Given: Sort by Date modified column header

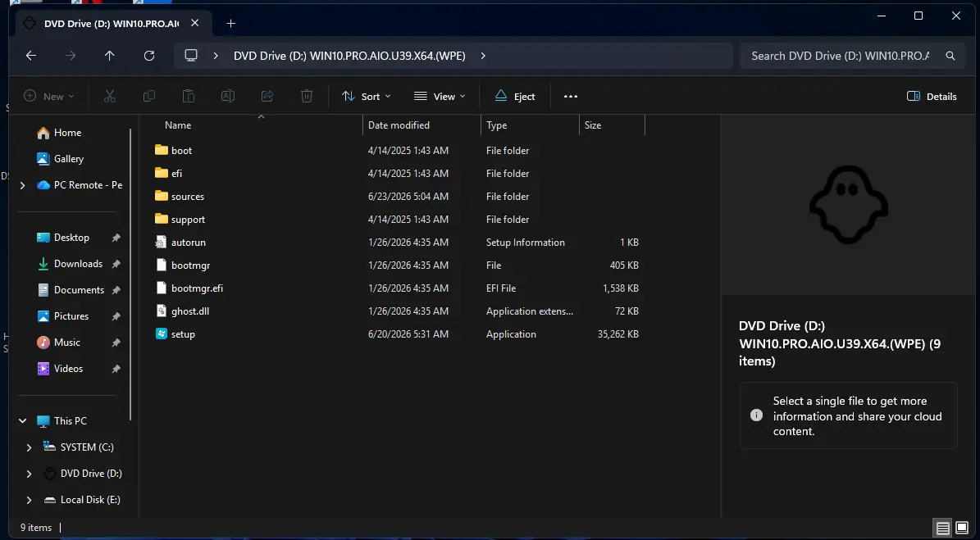Looking at the screenshot, I should click(399, 125).
